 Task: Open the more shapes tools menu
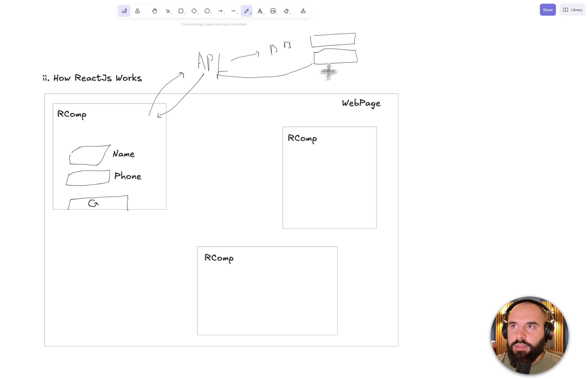pos(303,11)
